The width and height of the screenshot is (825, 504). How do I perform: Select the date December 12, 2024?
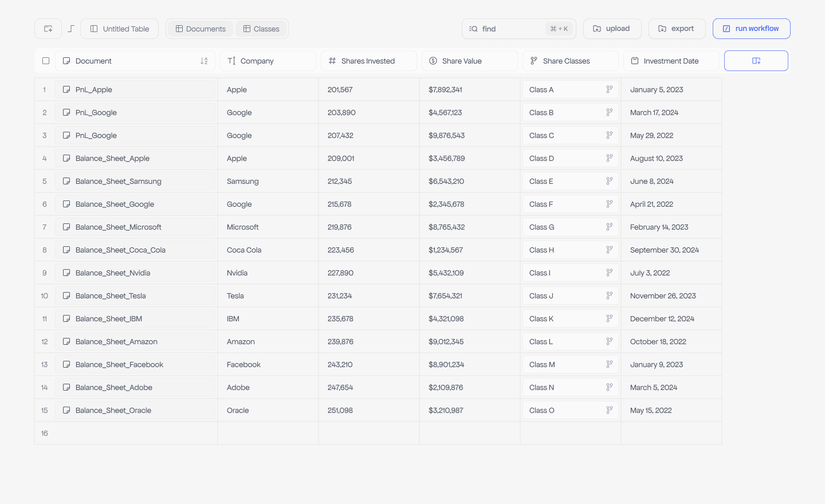click(671, 318)
